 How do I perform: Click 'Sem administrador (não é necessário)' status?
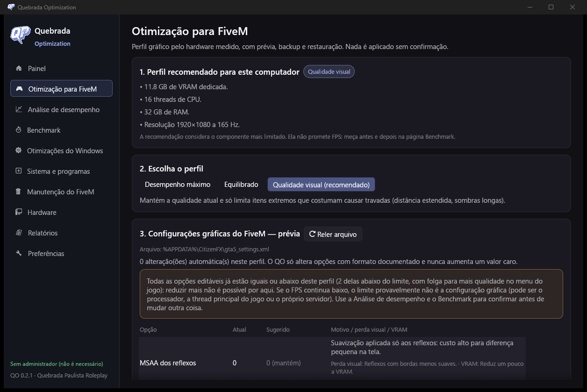tap(57, 364)
